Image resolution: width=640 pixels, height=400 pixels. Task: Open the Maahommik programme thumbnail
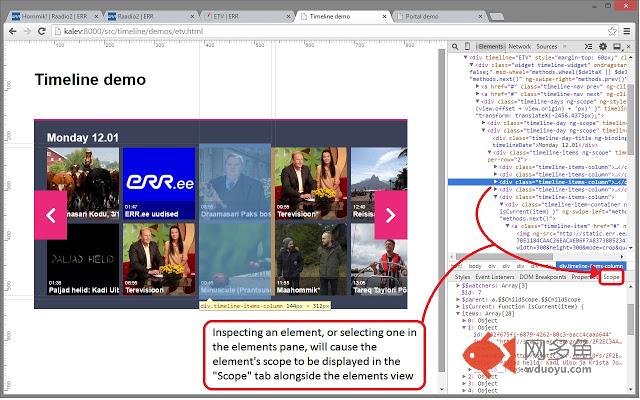click(311, 259)
